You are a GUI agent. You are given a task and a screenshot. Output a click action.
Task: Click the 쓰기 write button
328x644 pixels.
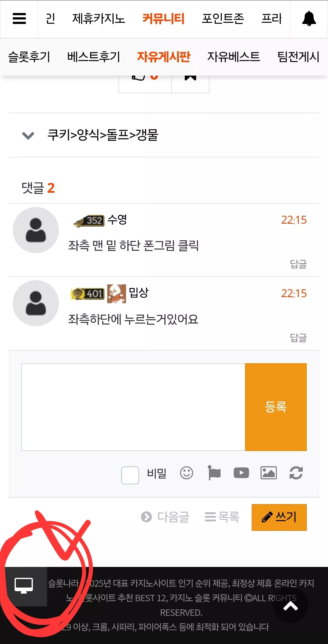[279, 517]
